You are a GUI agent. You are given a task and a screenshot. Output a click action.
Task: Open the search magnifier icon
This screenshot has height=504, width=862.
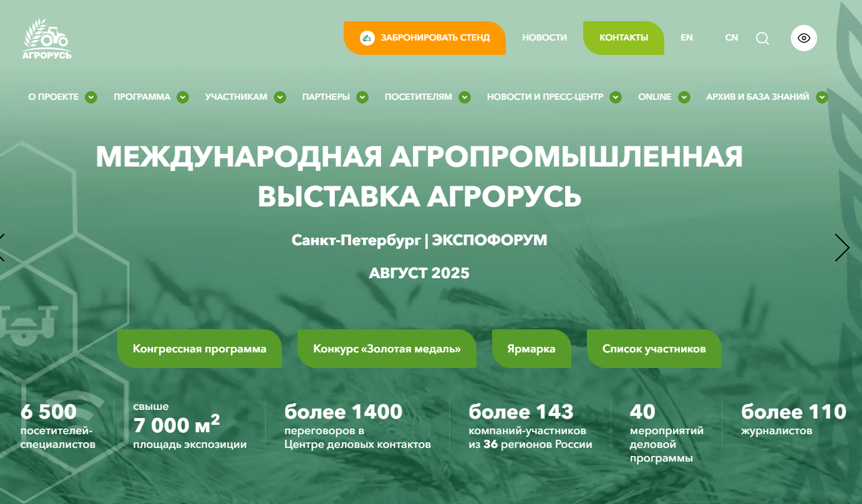tap(762, 38)
